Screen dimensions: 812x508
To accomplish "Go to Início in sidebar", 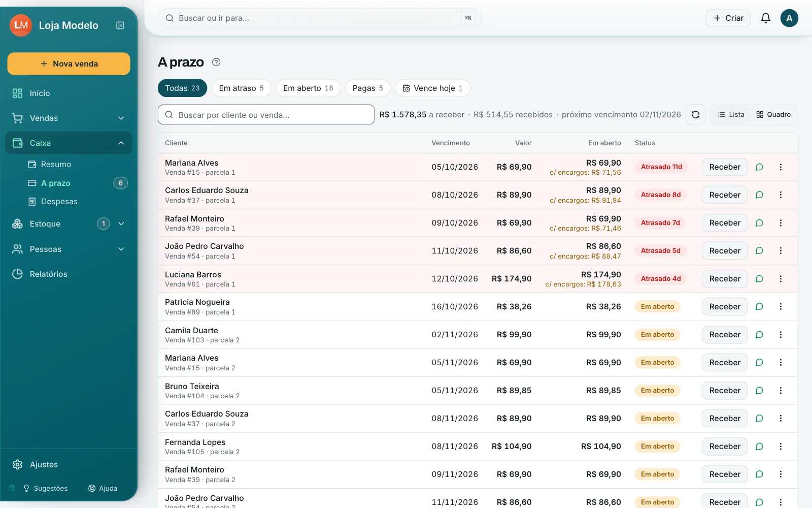I will tap(69, 93).
